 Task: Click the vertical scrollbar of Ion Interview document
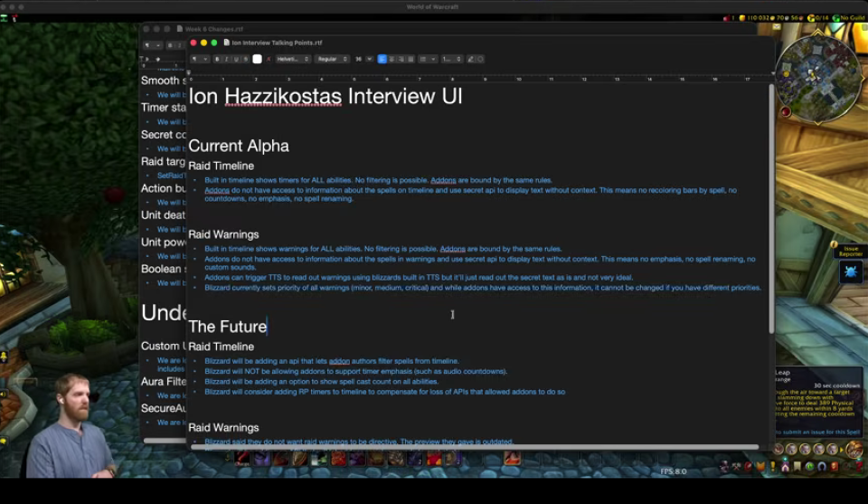click(771, 208)
